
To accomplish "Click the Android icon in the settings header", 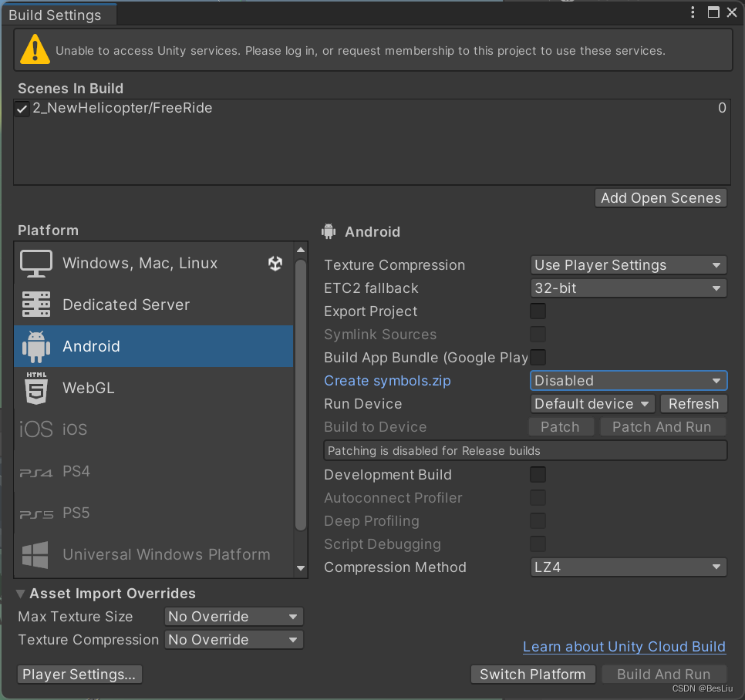I will (329, 232).
